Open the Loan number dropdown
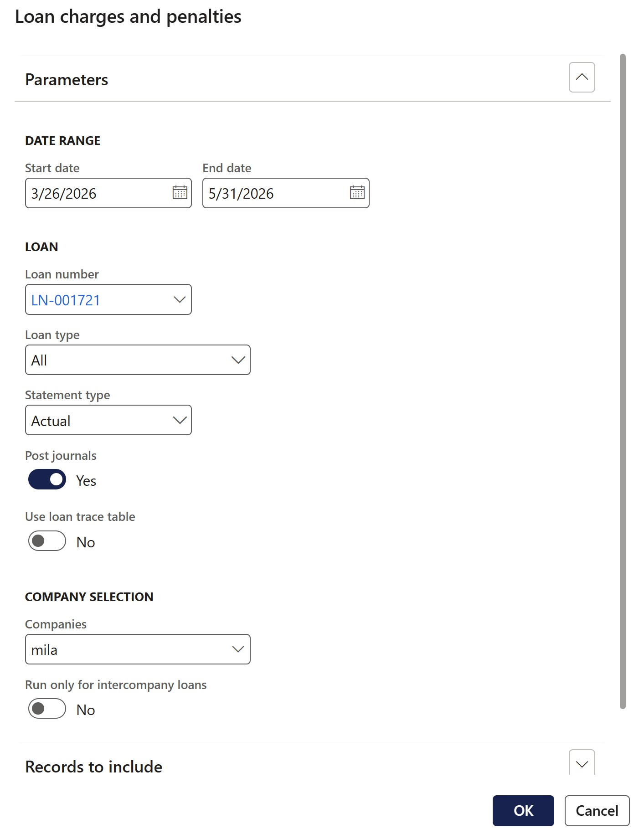 pyautogui.click(x=180, y=299)
